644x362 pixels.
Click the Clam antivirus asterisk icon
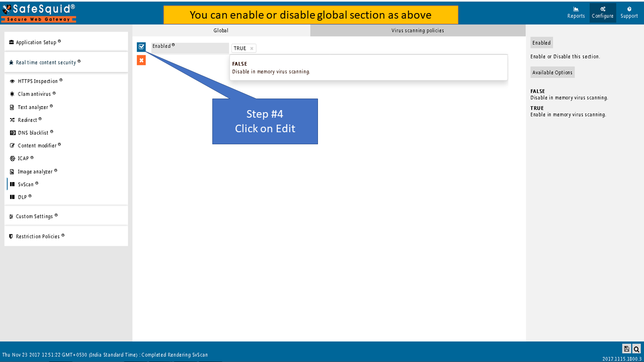[x=13, y=94]
